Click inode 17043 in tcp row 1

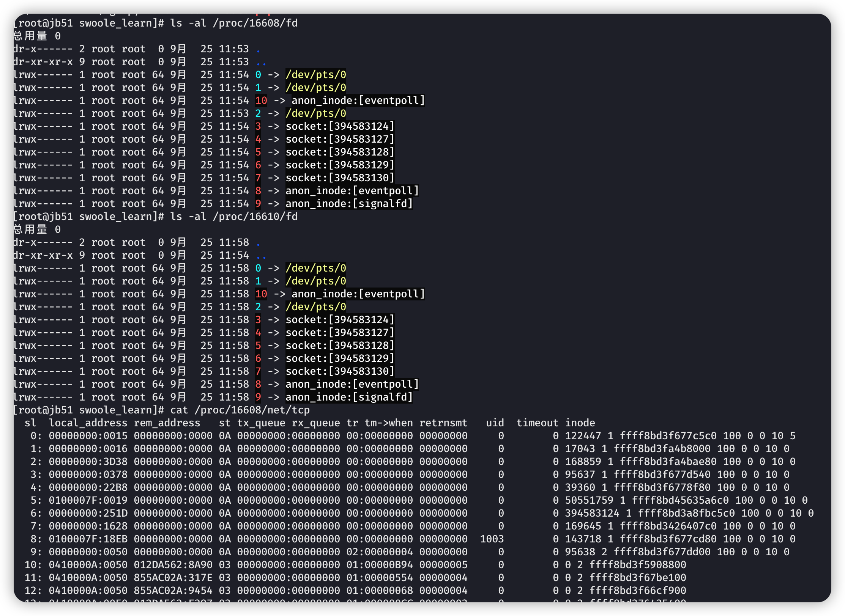[x=580, y=449]
